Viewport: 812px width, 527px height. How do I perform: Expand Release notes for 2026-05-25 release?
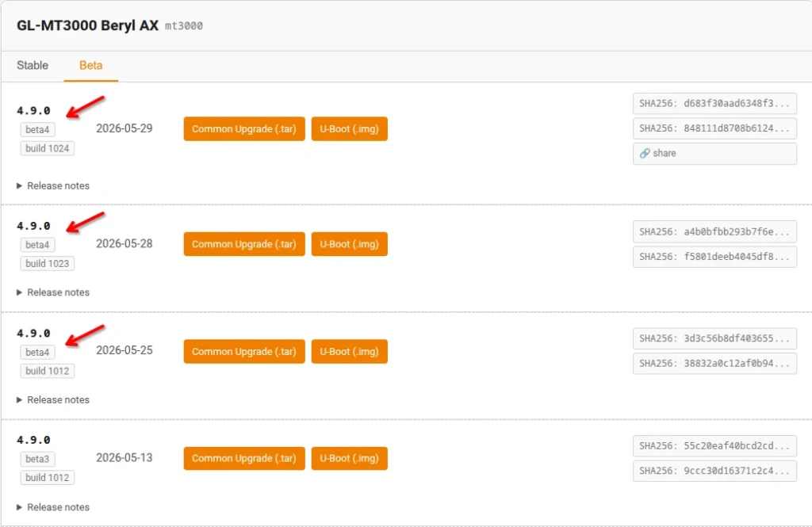point(53,399)
